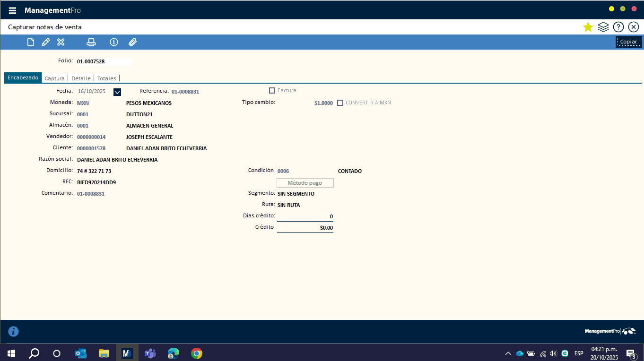Click the yellow favorites star icon
Viewport: 644px width, 361px height.
pos(588,27)
